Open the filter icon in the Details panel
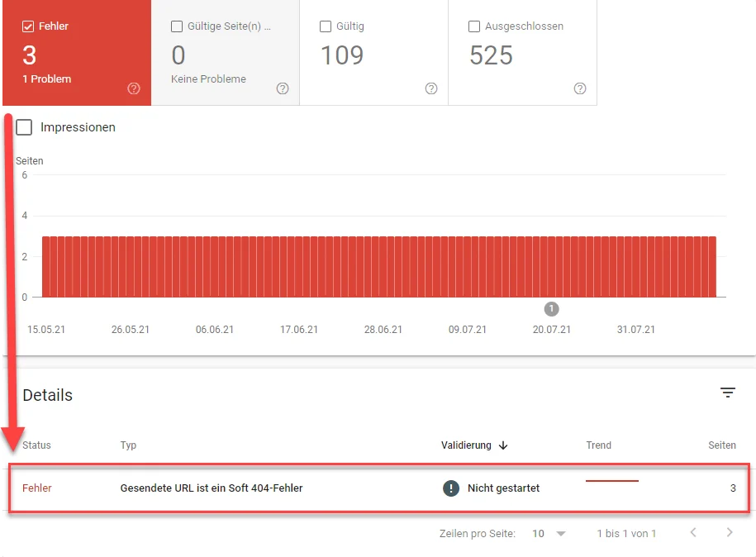The image size is (756, 557). point(728,392)
